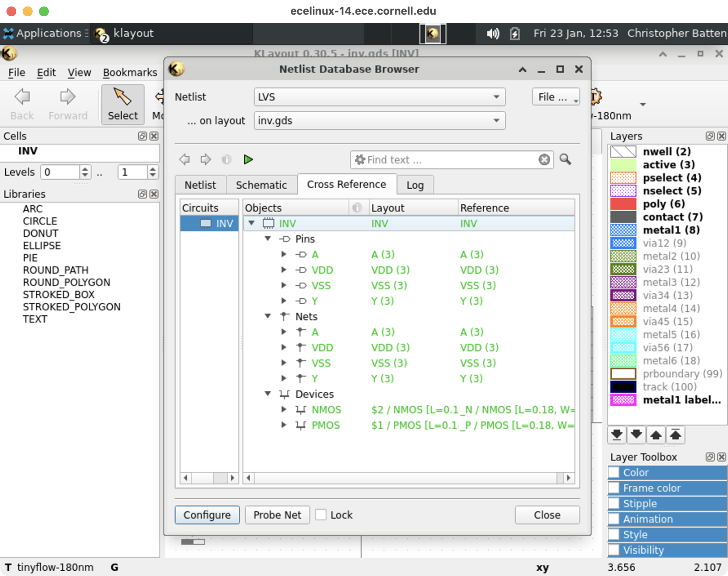
Task: Toggle the Color toolbox checkbox
Action: click(x=614, y=473)
